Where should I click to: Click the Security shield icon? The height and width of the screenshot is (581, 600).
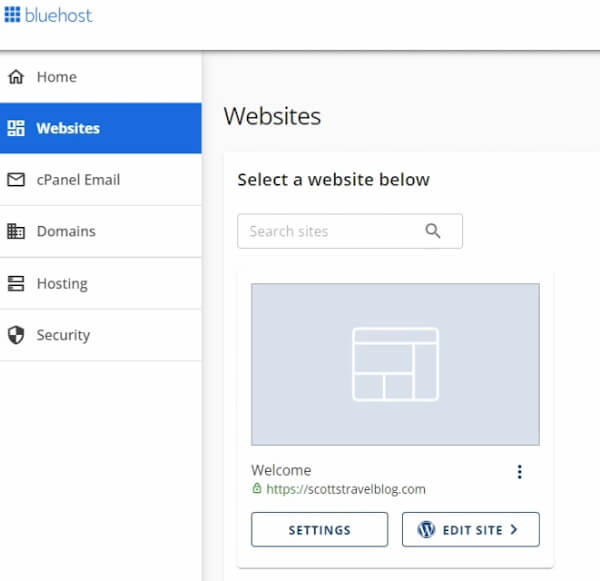click(16, 335)
